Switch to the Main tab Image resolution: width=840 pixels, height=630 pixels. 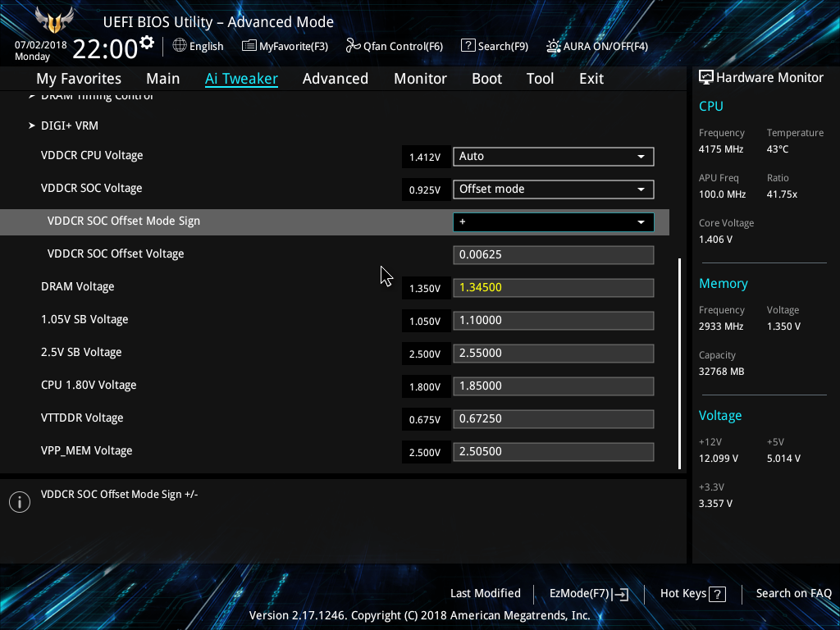pos(163,79)
